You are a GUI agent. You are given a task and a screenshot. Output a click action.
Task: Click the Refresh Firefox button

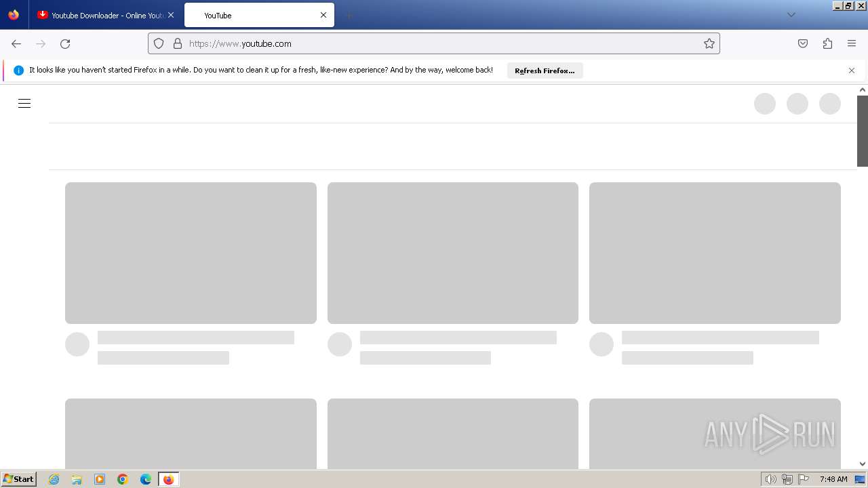[545, 70]
